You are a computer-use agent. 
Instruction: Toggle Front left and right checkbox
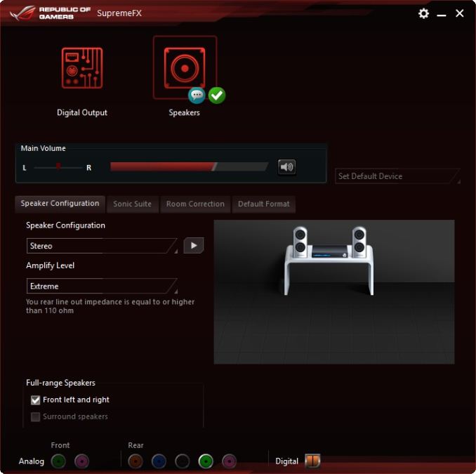[x=36, y=400]
